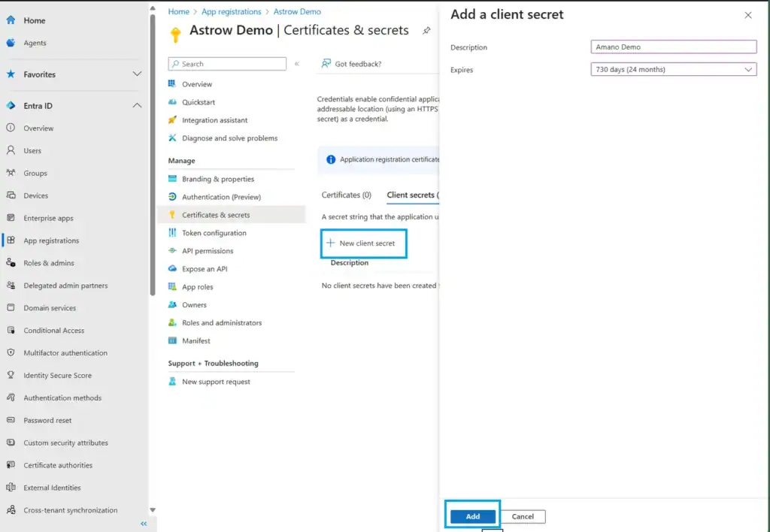Open Certificate authorities in sidebar
Viewport: 770px width, 532px height.
coord(58,465)
